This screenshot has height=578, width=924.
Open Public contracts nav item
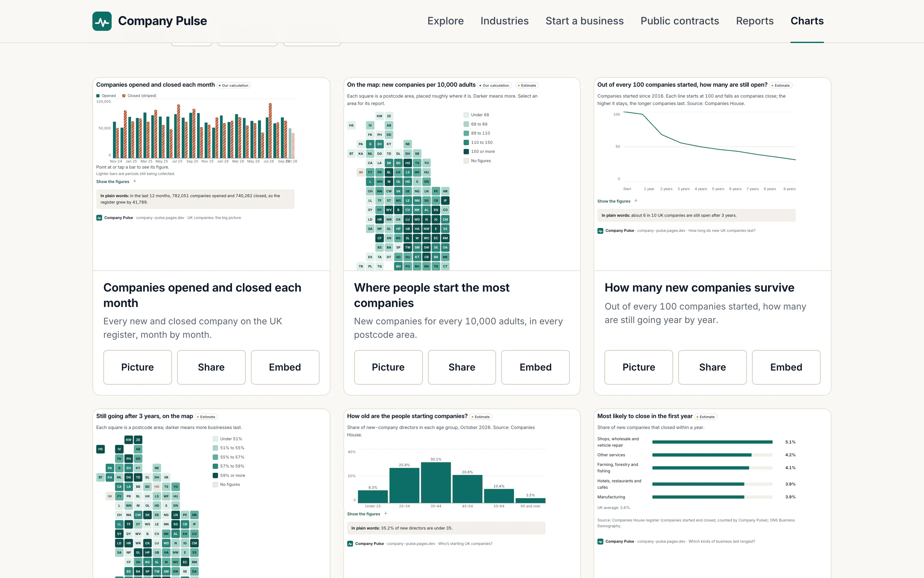tap(680, 21)
